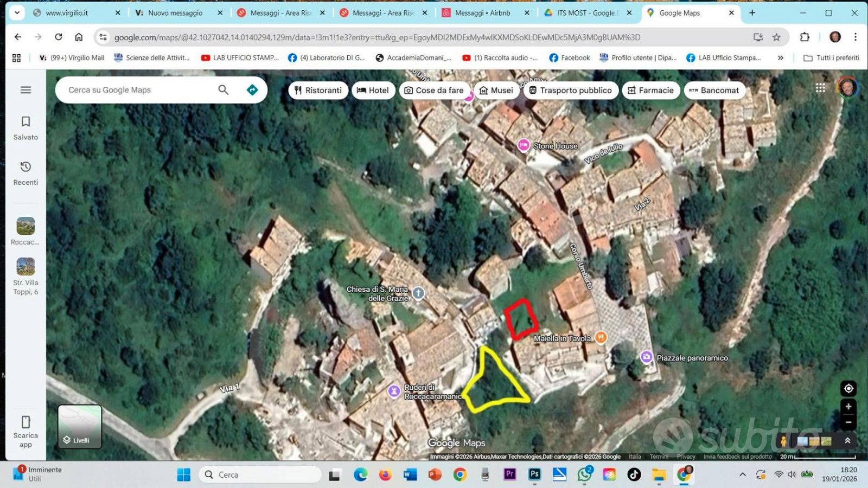Screen dimensions: 868x488
Task: Show hidden system tray icons
Action: 742,474
